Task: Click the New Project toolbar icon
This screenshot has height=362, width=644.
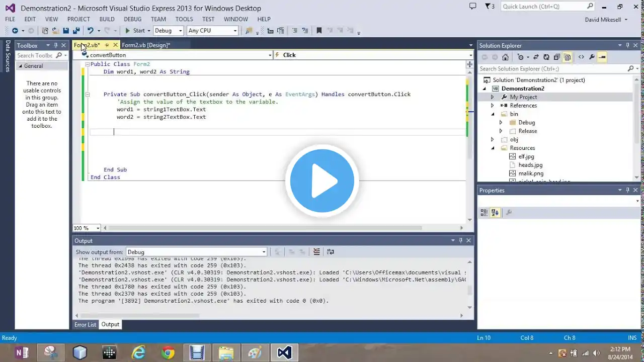Action: [x=45, y=31]
